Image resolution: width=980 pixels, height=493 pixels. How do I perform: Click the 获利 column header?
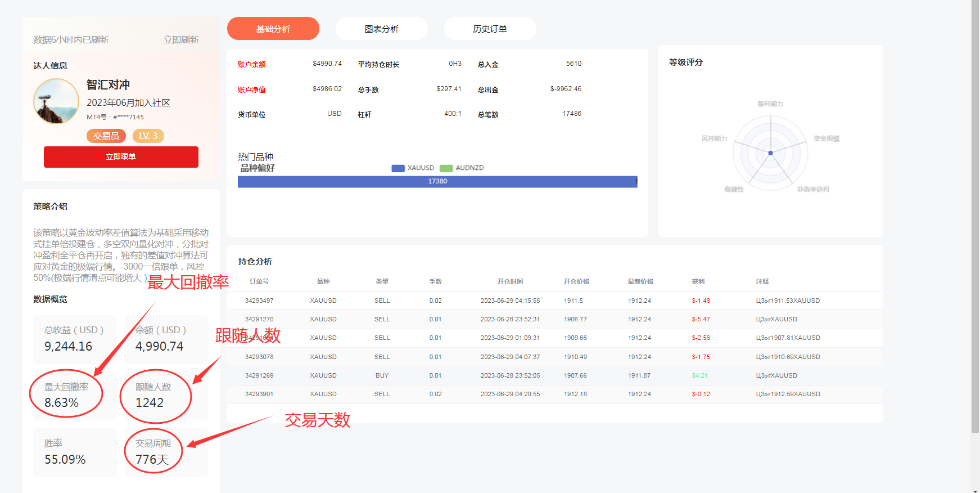coord(698,281)
